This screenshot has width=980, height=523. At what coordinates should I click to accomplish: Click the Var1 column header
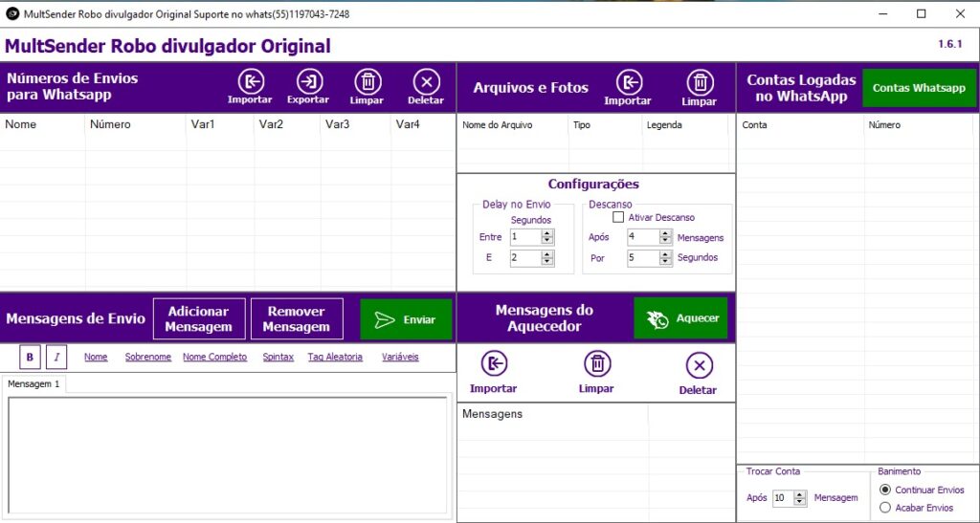click(x=221, y=124)
